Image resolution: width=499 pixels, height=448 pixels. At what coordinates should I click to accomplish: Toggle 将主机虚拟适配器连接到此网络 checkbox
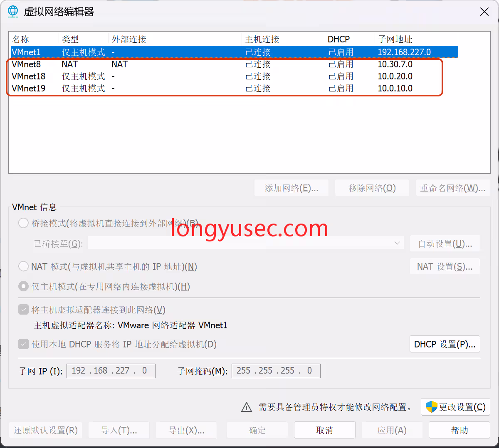pyautogui.click(x=24, y=310)
